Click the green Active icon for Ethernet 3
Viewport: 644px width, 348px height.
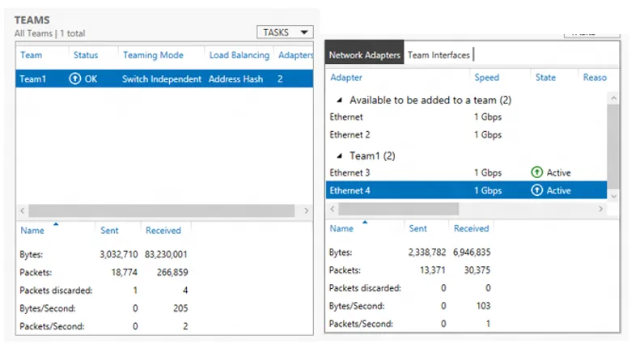click(x=537, y=172)
